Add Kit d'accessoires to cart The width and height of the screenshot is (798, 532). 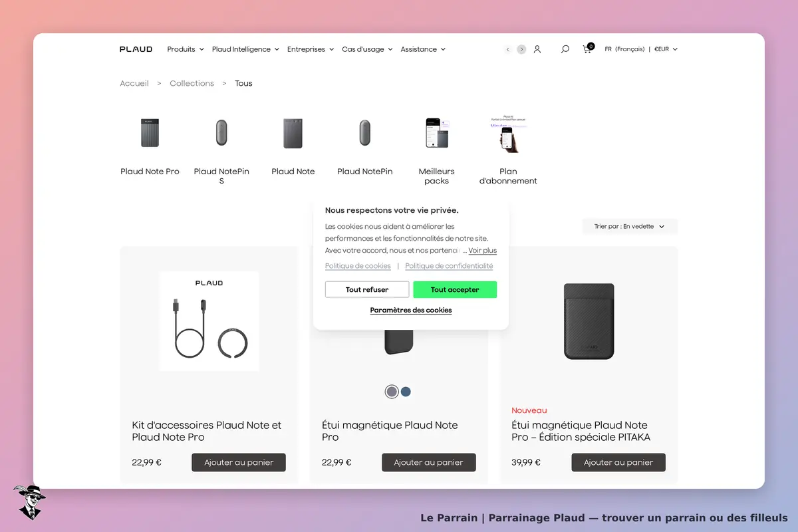[x=239, y=462]
